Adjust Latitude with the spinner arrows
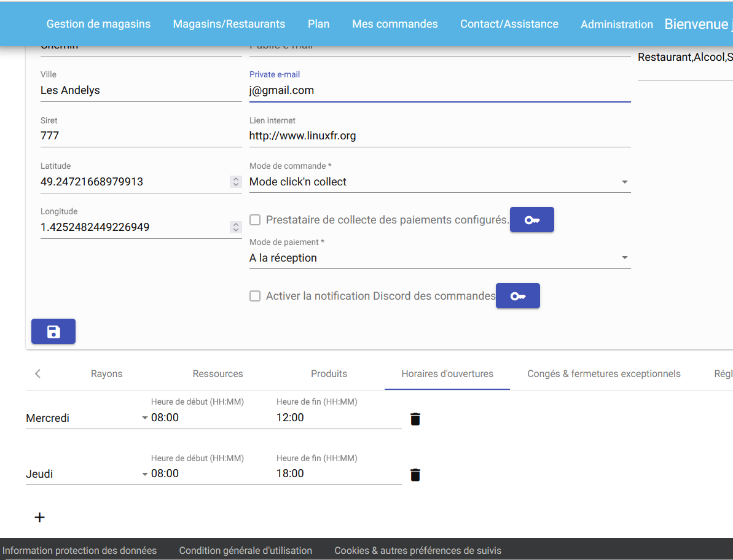Image resolution: width=733 pixels, height=560 pixels. coord(235,182)
